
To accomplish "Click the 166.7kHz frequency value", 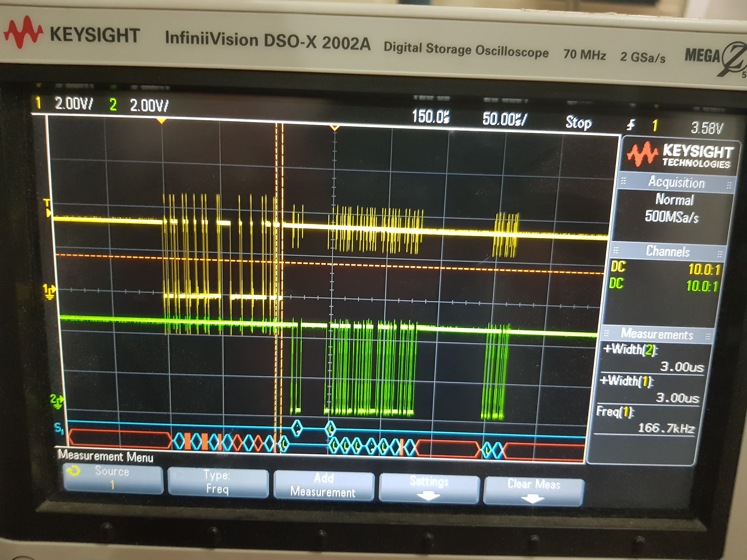I will pyautogui.click(x=666, y=428).
